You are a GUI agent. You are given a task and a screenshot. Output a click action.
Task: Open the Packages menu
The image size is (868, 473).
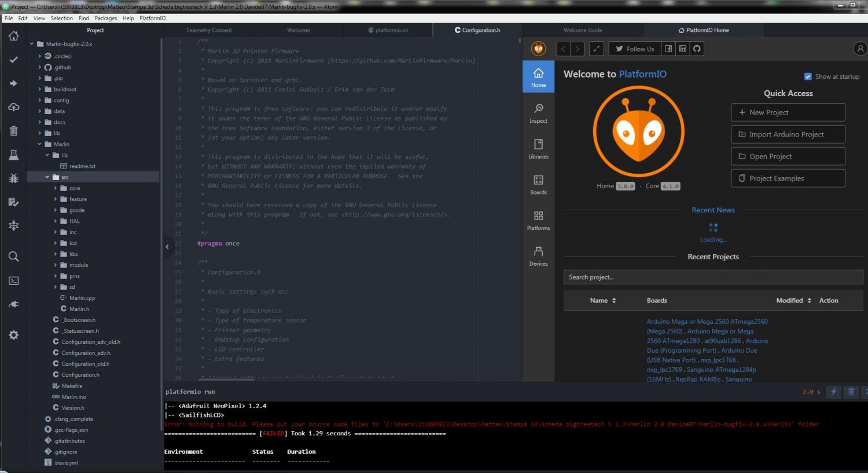[x=106, y=18]
